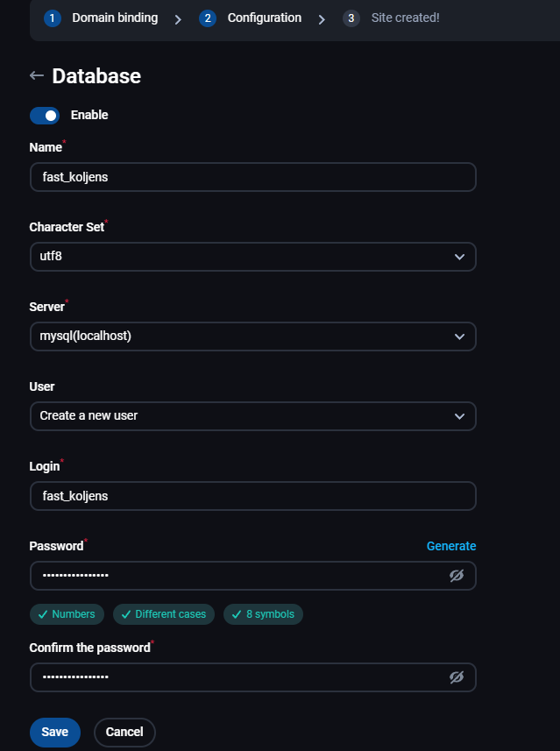Click the Numbers requirement check badge
560x751 pixels.
(x=67, y=614)
